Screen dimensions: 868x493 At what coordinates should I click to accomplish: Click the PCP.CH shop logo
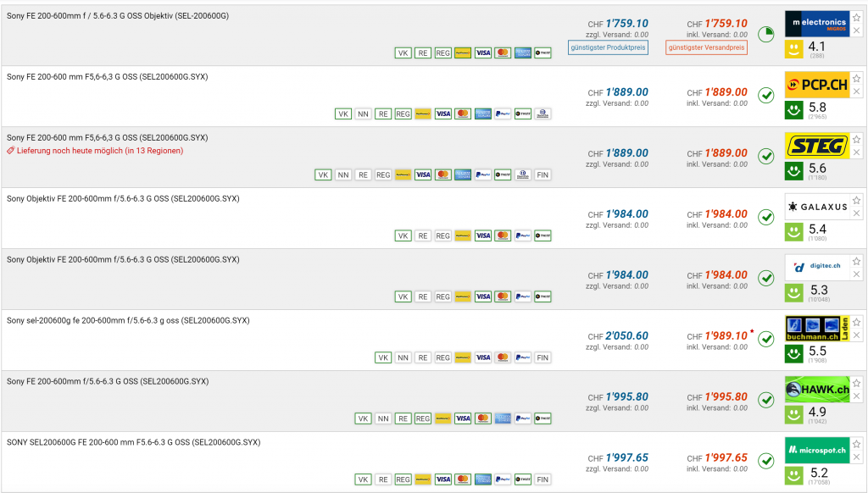(x=816, y=84)
